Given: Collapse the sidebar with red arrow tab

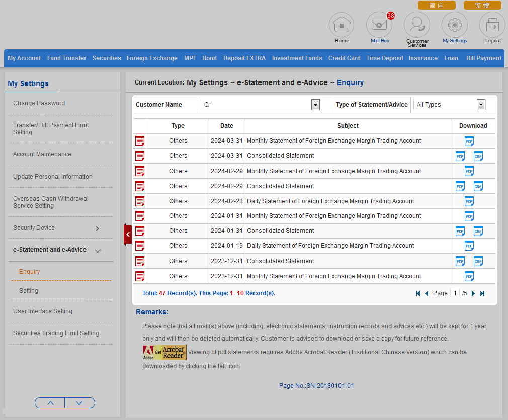Looking at the screenshot, I should coord(128,234).
